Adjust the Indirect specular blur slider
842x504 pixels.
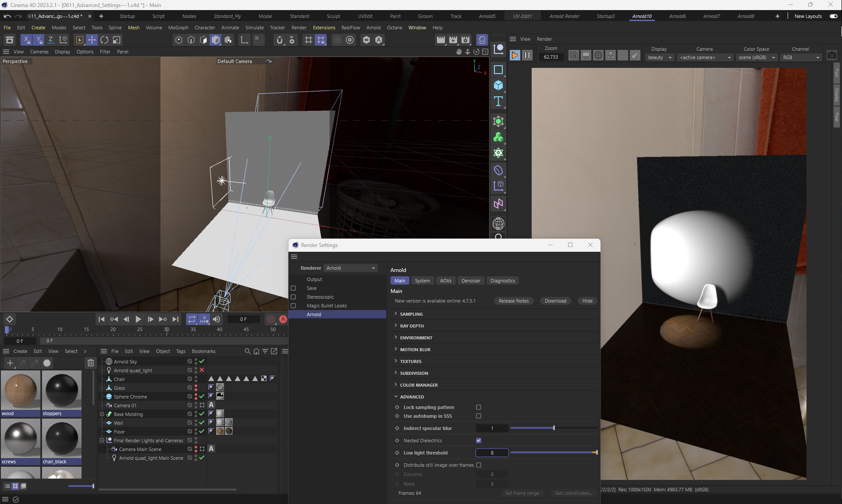coord(554,428)
